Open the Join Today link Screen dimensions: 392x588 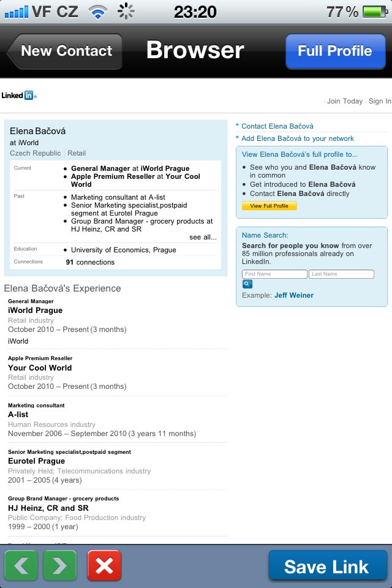click(x=345, y=101)
